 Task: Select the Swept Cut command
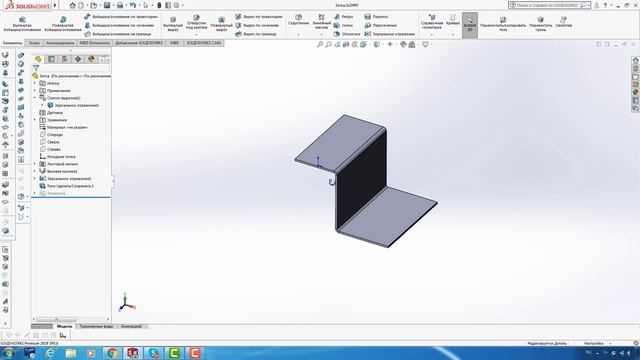tap(259, 17)
